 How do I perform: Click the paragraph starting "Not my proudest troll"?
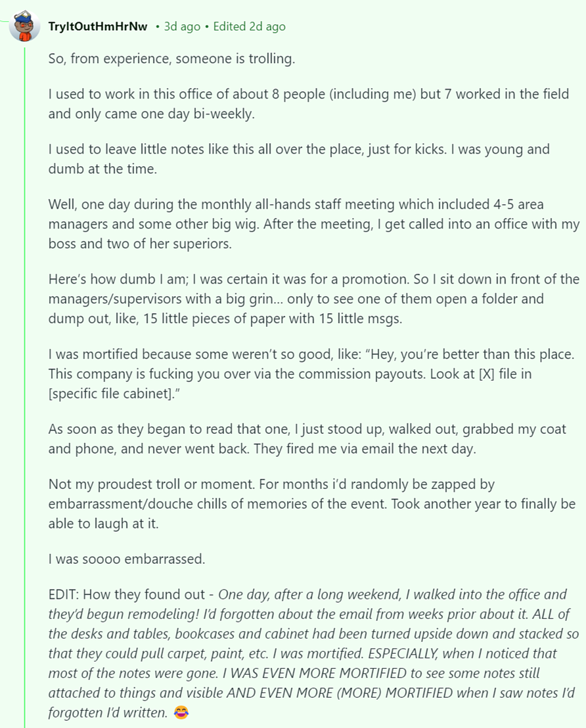click(x=312, y=503)
